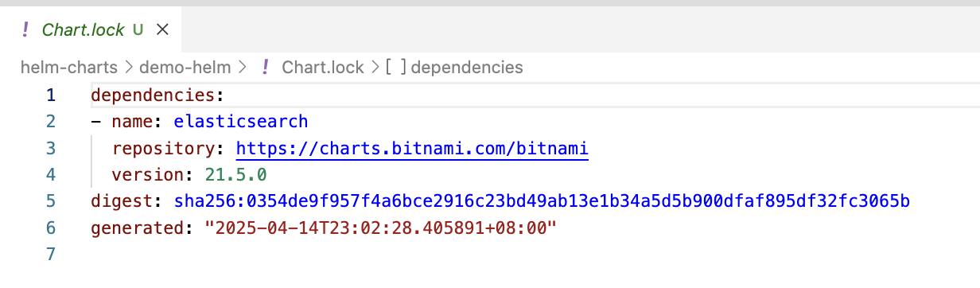
Task: Click the untracked U status badge
Action: pos(138,30)
